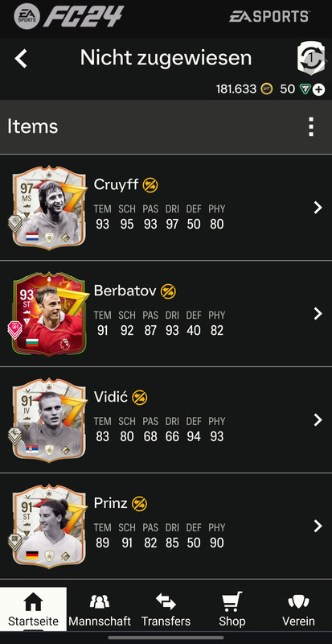
Task: Tap the untradeable icon beside Berbatov
Action: [x=168, y=291]
